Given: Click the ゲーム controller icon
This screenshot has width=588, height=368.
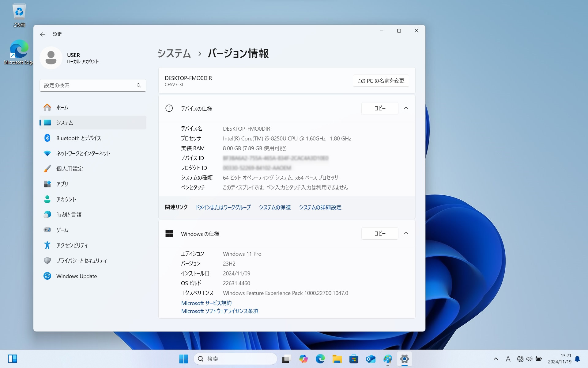Looking at the screenshot, I should point(47,230).
